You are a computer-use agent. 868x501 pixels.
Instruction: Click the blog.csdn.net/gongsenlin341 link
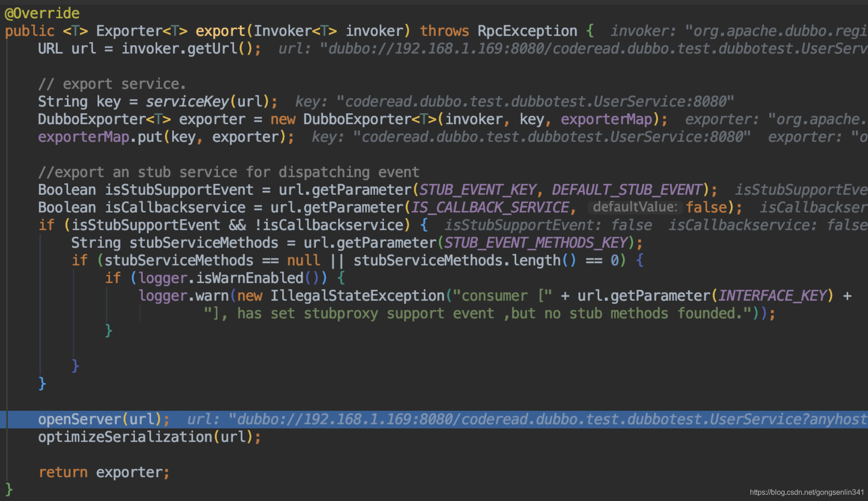(x=806, y=492)
